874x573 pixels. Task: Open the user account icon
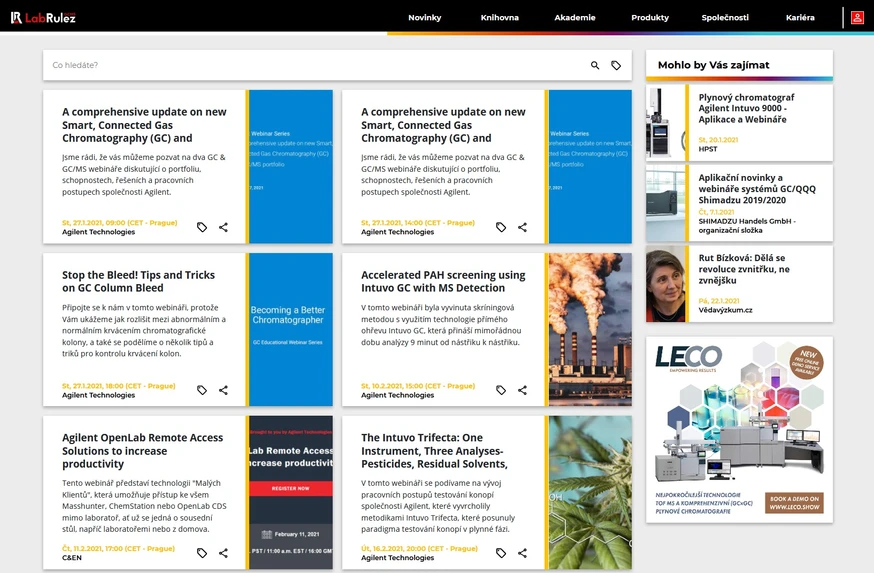click(857, 18)
